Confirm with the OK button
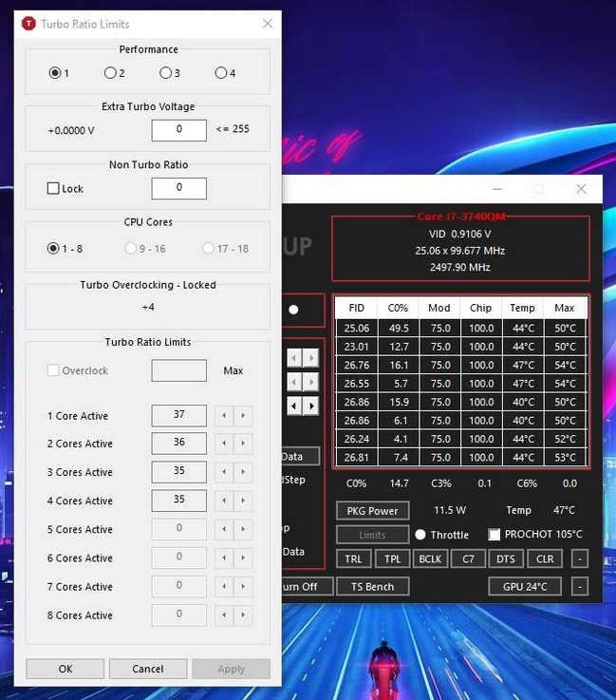The image size is (616, 700). click(65, 669)
